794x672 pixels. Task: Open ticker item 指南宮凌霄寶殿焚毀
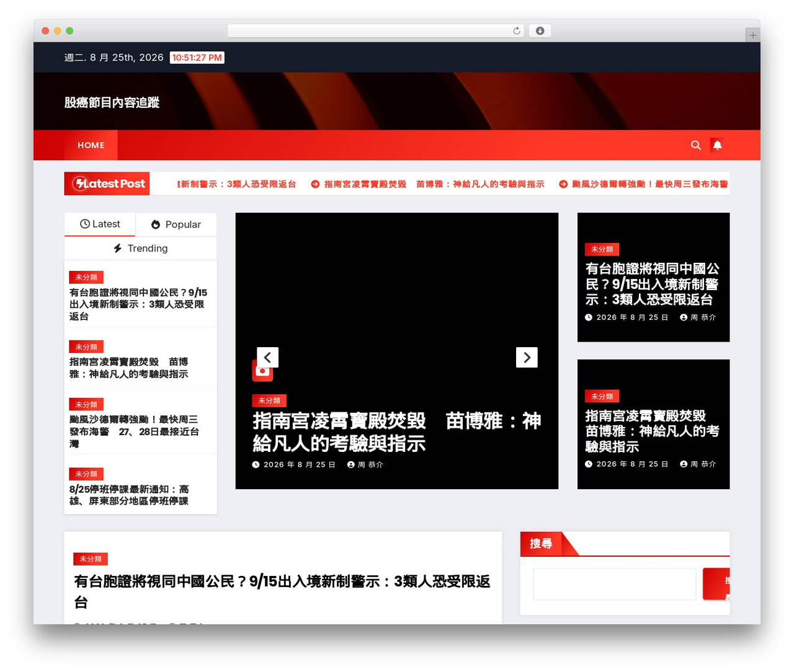tap(427, 184)
